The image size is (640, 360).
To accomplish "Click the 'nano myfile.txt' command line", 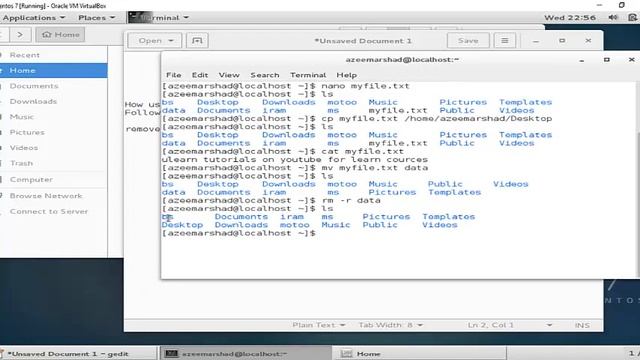I will point(286,86).
